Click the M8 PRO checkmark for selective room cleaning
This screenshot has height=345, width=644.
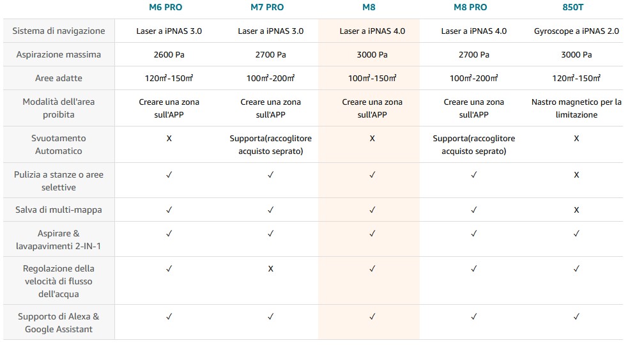click(473, 175)
